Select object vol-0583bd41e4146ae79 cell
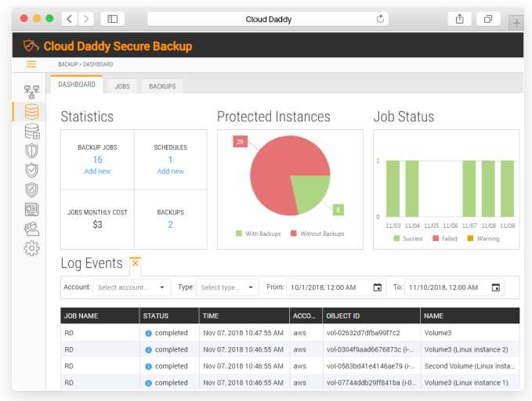The width and height of the screenshot is (532, 401). click(x=371, y=366)
